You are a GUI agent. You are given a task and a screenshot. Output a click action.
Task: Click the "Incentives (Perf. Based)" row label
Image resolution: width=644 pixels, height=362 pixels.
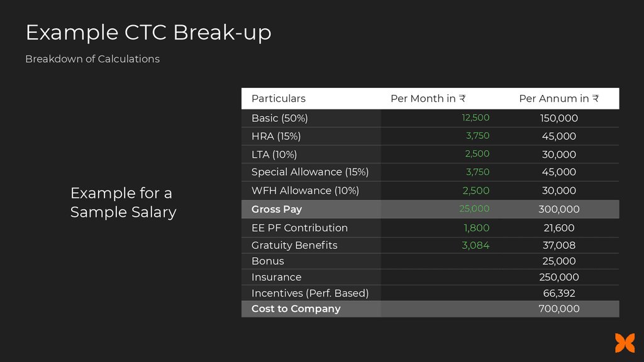(x=310, y=293)
